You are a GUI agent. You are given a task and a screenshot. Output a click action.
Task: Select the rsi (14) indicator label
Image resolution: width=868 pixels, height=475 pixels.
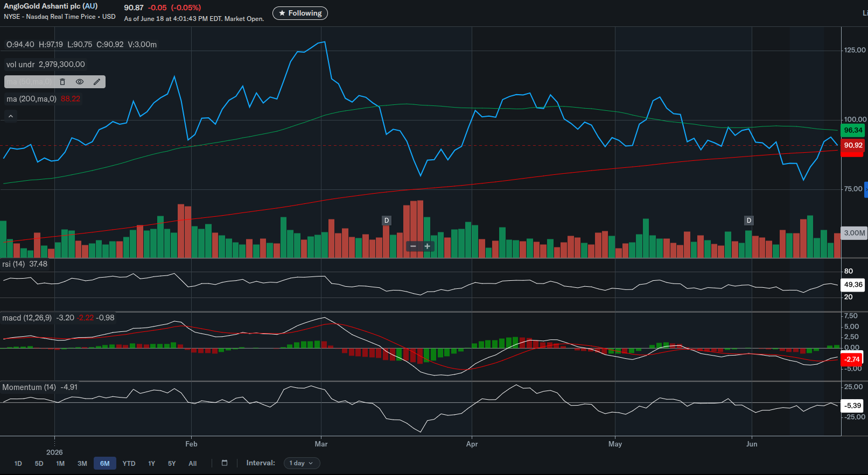coord(13,264)
